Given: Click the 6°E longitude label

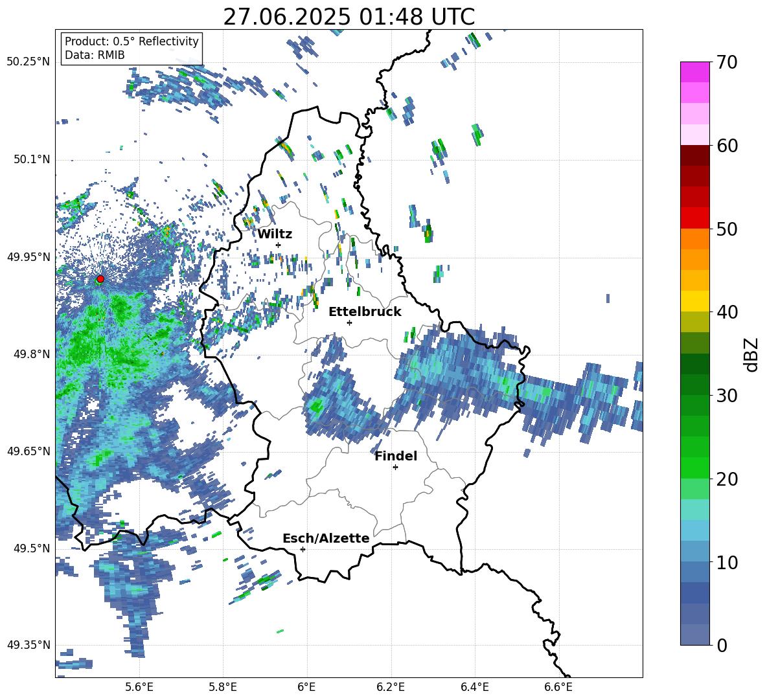Looking at the screenshot, I should pos(306,688).
